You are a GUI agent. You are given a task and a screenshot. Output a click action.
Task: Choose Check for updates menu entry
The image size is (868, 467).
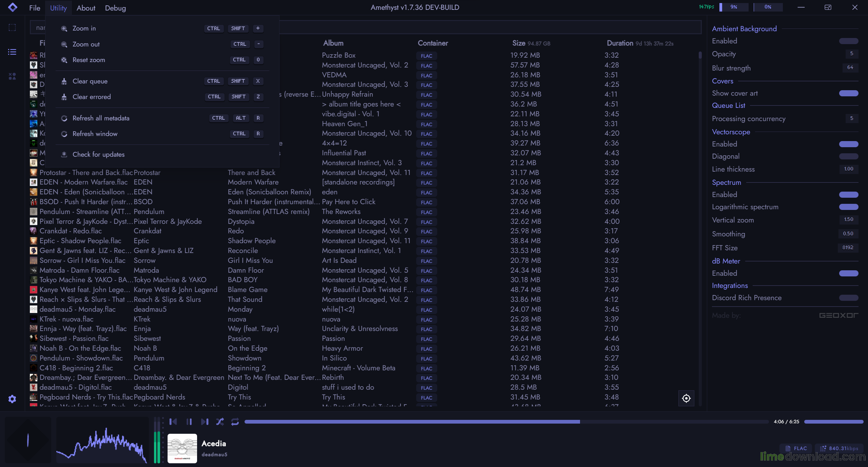point(98,154)
